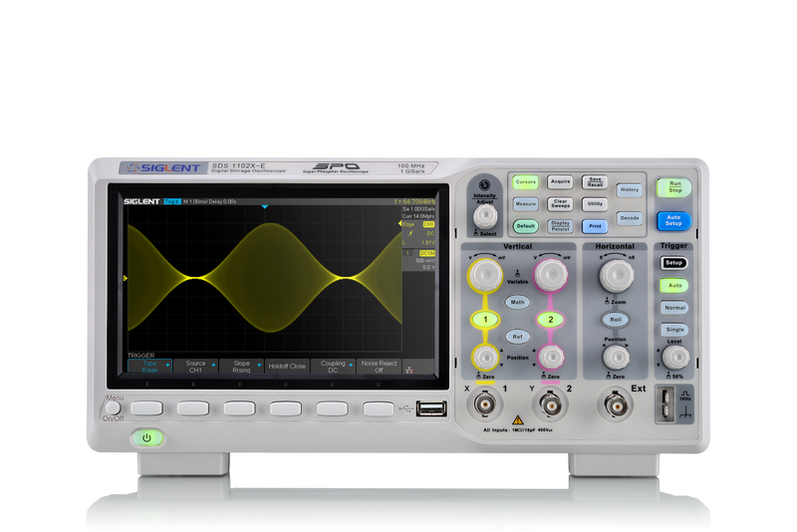This screenshot has height=532, width=797.
Task: Toggle the green power button
Action: (x=146, y=438)
